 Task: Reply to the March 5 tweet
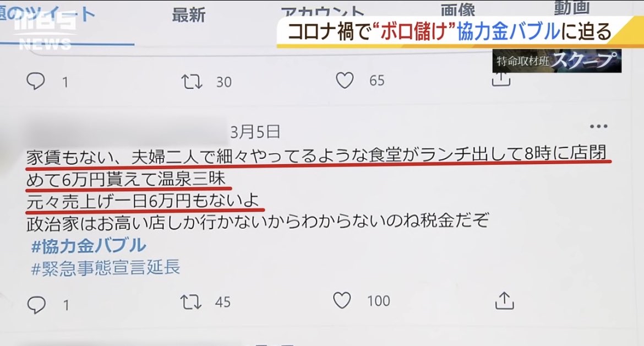pyautogui.click(x=36, y=305)
